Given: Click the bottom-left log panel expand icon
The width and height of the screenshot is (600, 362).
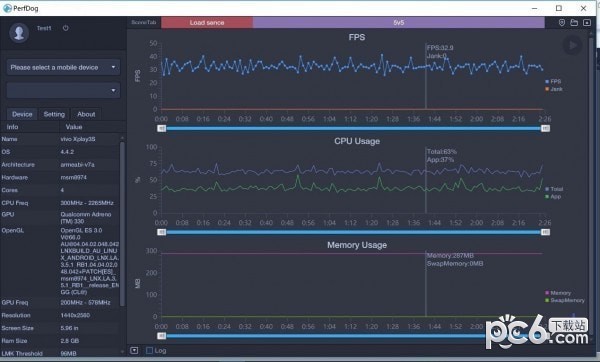Looking at the screenshot, I should click(x=134, y=350).
